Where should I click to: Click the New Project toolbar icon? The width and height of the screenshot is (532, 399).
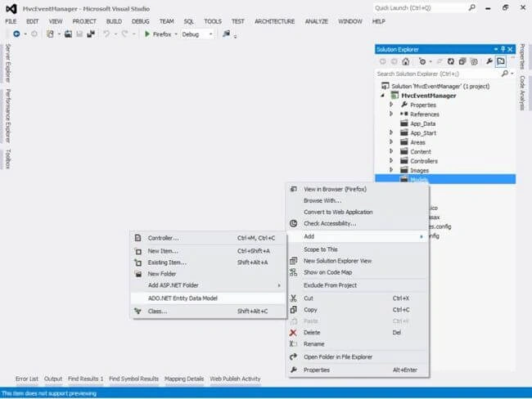50,34
